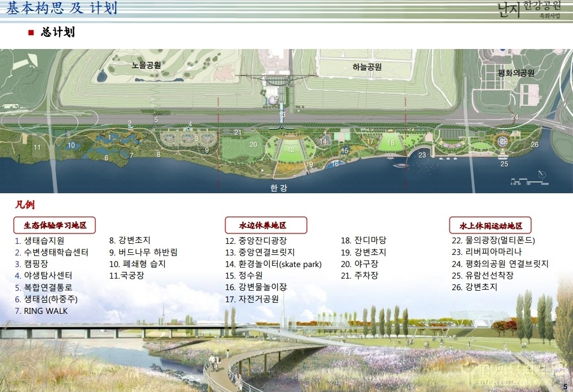Select map marker 11 at the map's left edge

click(x=37, y=148)
